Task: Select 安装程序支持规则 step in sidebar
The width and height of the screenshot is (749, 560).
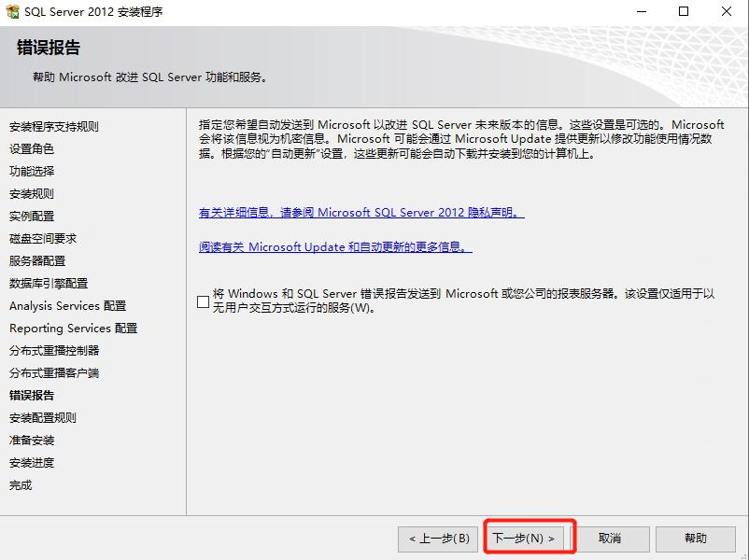Action: pyautogui.click(x=54, y=127)
